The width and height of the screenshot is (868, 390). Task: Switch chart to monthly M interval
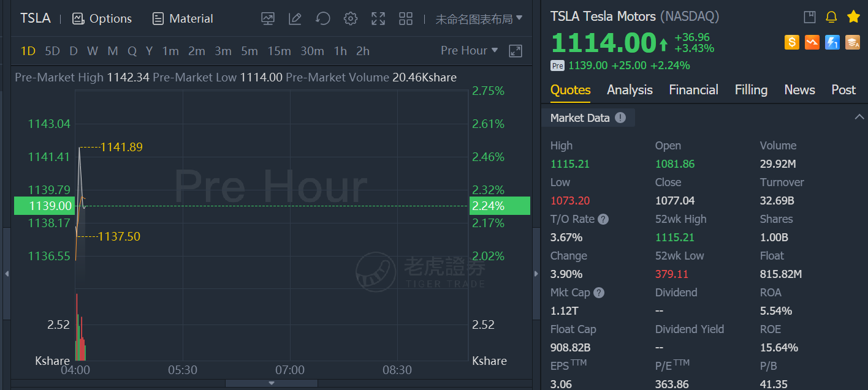coord(113,51)
